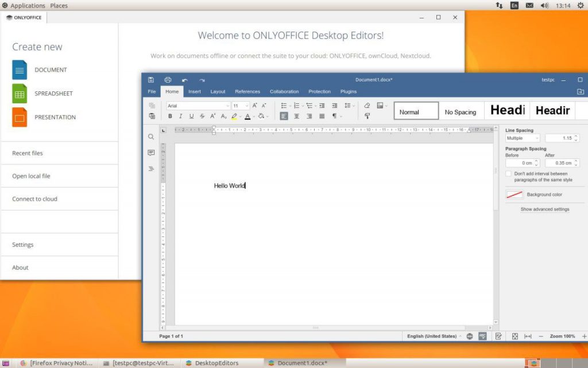Image resolution: width=588 pixels, height=368 pixels.
Task: Open local file in ONLYOFFICE start window
Action: 31,176
